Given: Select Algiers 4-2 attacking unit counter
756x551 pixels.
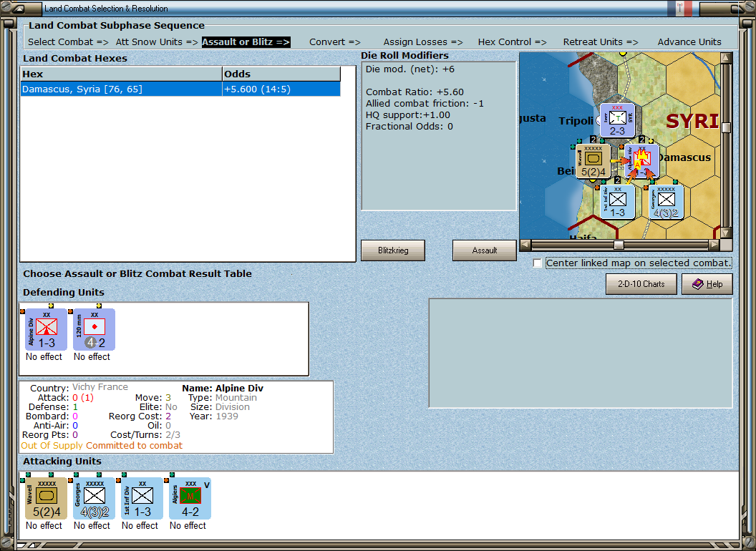Looking at the screenshot, I should [x=190, y=499].
